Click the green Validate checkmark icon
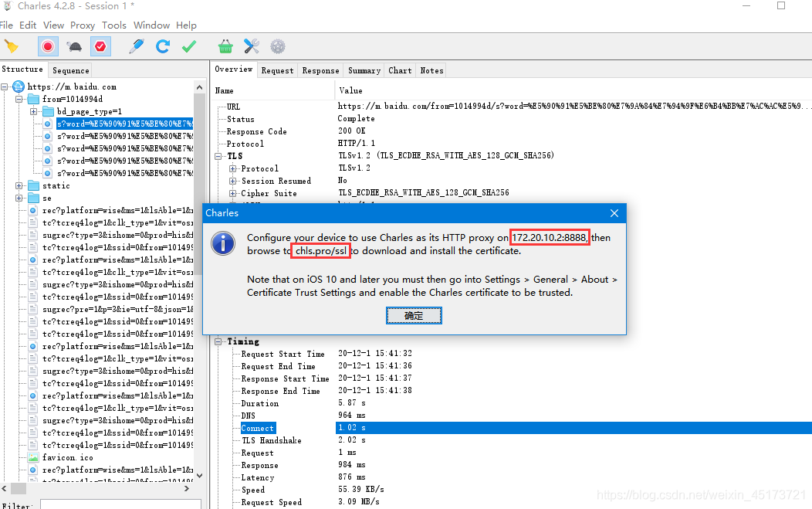This screenshot has width=812, height=509. [x=189, y=46]
